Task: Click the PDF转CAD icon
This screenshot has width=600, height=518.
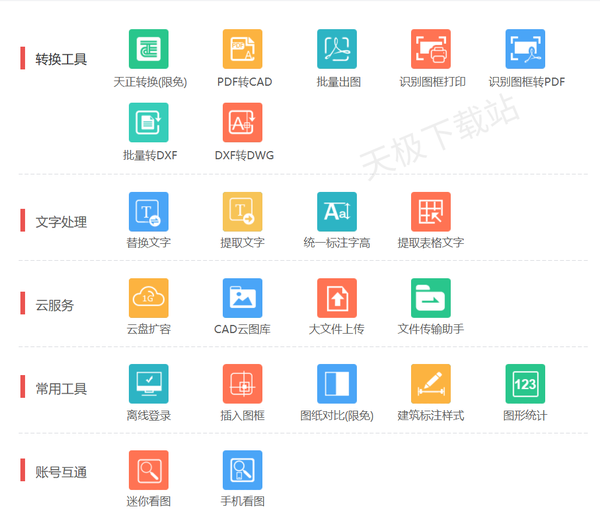Action: (242, 49)
